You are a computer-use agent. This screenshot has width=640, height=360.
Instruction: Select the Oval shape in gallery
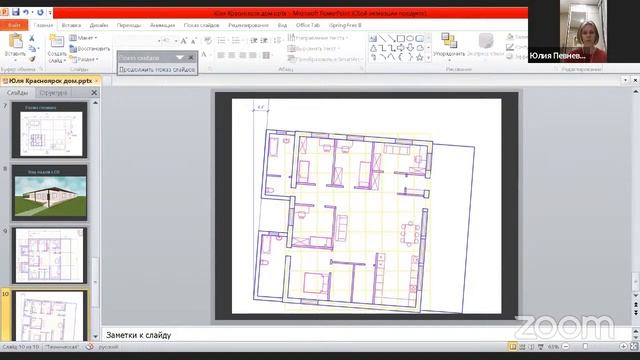410,38
